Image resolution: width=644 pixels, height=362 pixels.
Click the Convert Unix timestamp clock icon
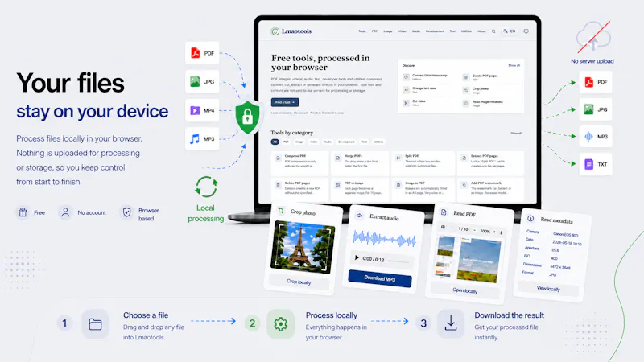click(x=406, y=76)
